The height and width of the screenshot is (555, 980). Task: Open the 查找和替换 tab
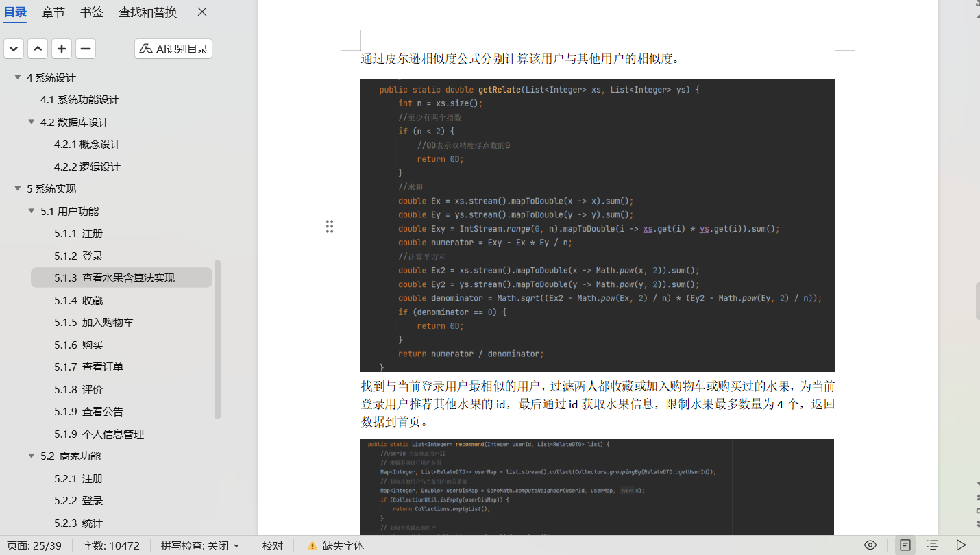147,12
